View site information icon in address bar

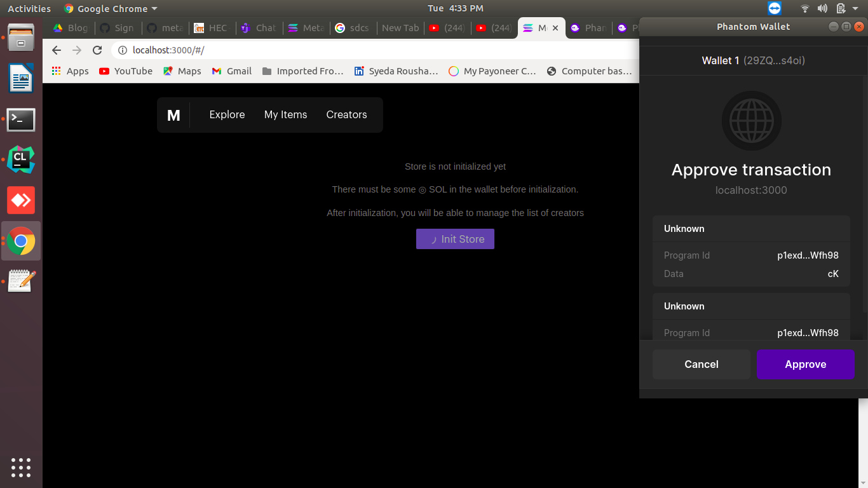tap(123, 50)
